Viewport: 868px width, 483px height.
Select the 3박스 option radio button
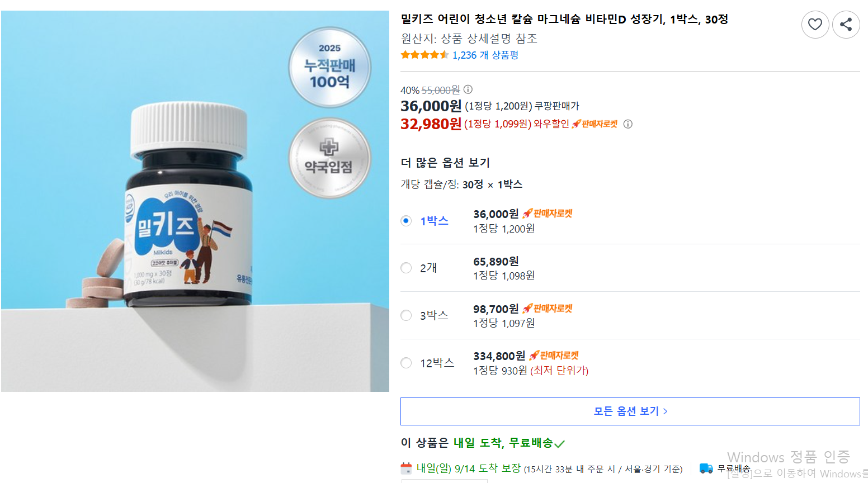click(x=407, y=316)
